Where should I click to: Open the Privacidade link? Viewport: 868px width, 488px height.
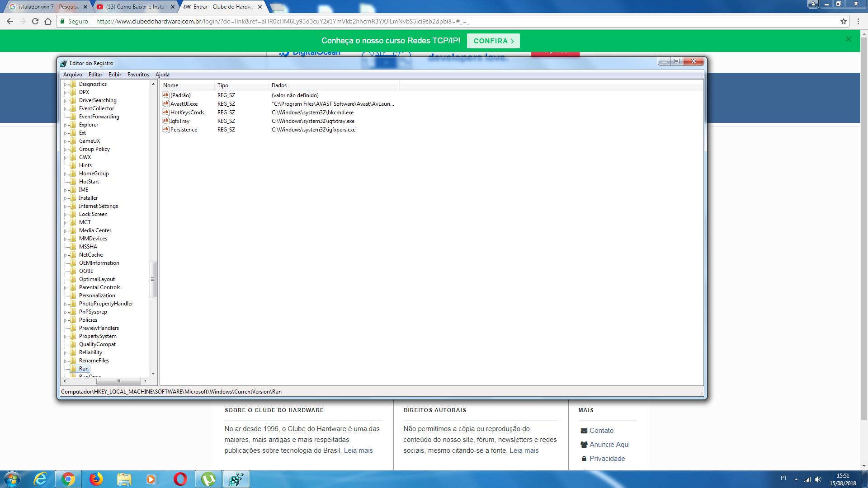[x=607, y=459]
